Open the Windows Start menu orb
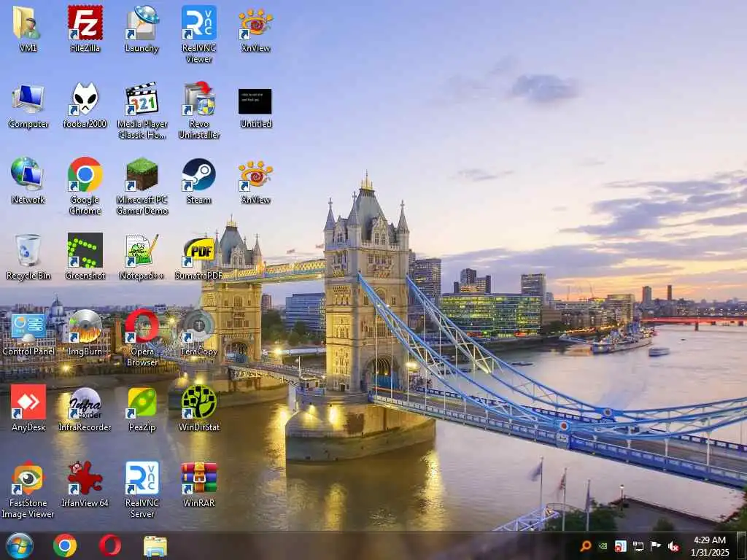This screenshot has height=560, width=747. point(20,545)
